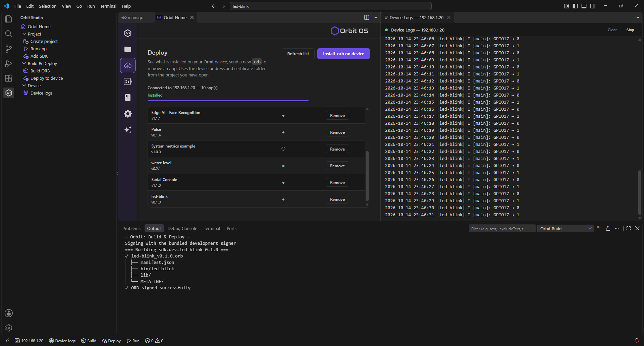Open the Explorer view in activity bar
The image size is (644, 346).
[x=9, y=19]
